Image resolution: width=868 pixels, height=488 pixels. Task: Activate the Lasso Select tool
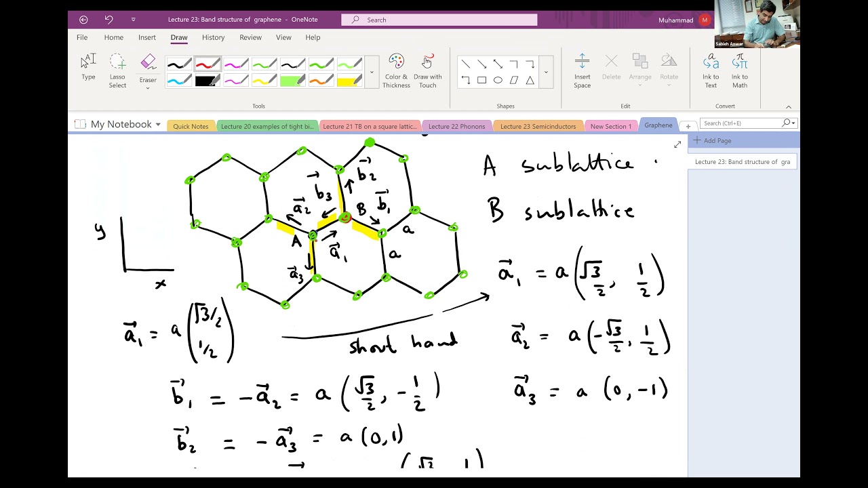coord(117,71)
